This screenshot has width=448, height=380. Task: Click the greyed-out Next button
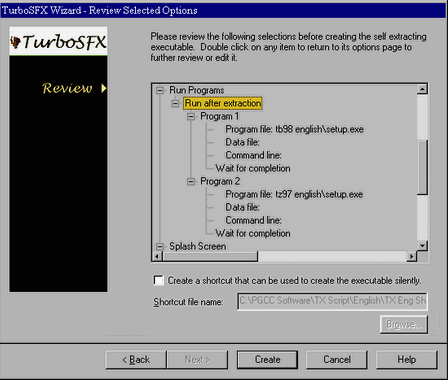coord(197,360)
